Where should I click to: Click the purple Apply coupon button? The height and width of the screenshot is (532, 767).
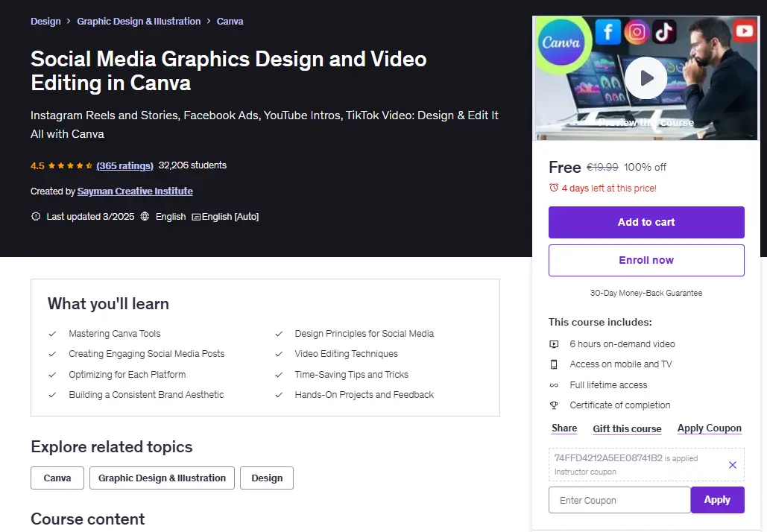click(x=717, y=500)
